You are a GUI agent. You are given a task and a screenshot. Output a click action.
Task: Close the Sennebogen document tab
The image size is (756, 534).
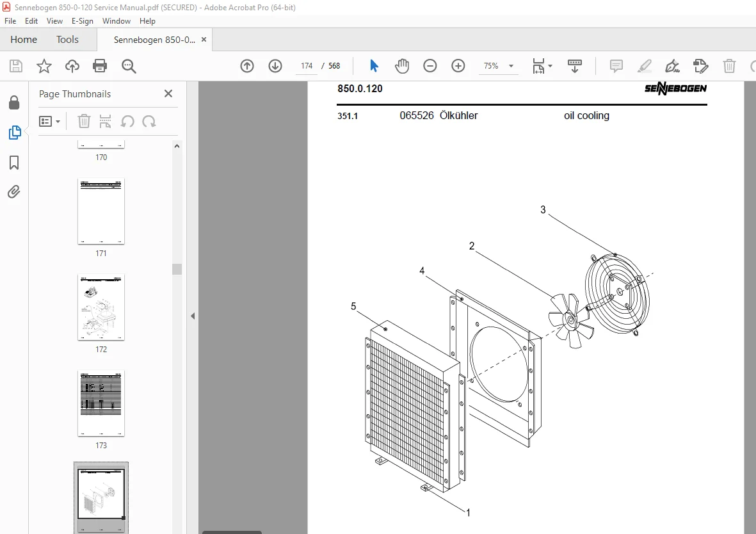204,40
